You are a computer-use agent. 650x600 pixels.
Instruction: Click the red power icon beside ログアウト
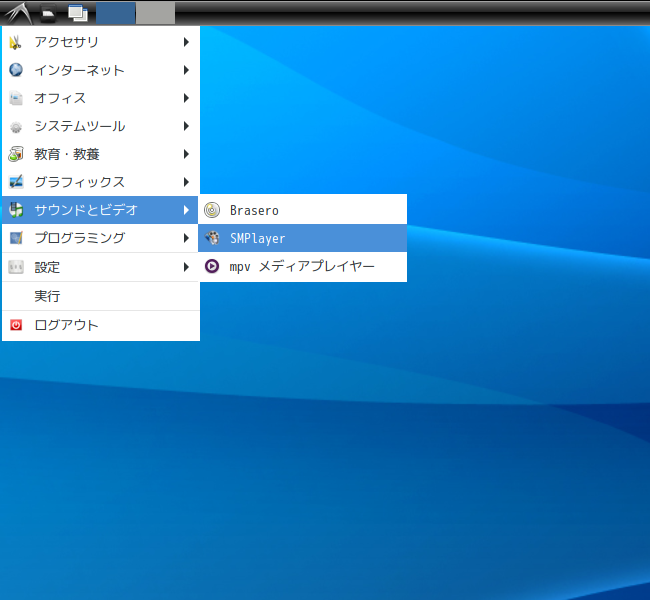tap(16, 325)
